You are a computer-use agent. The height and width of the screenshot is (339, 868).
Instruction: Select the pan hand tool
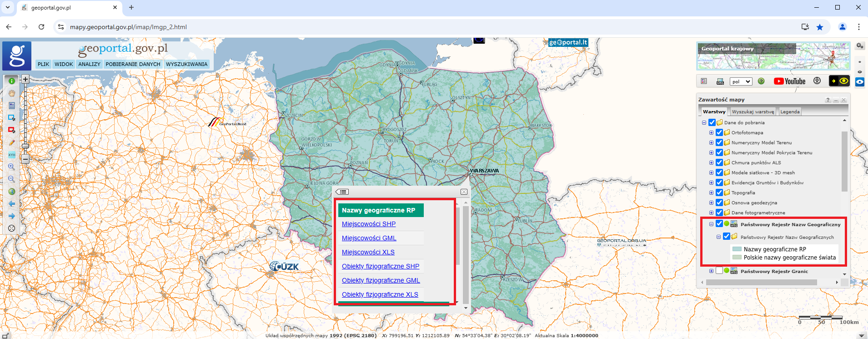12,93
